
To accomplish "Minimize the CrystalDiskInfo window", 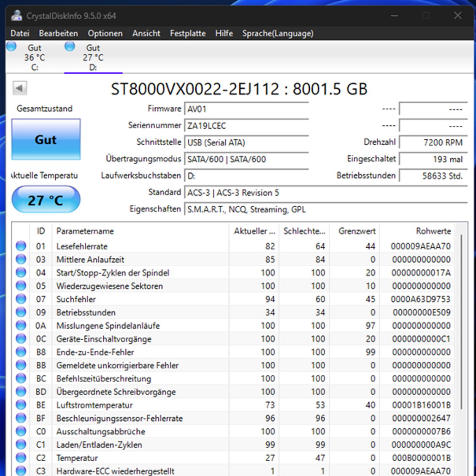I will pyautogui.click(x=394, y=16).
